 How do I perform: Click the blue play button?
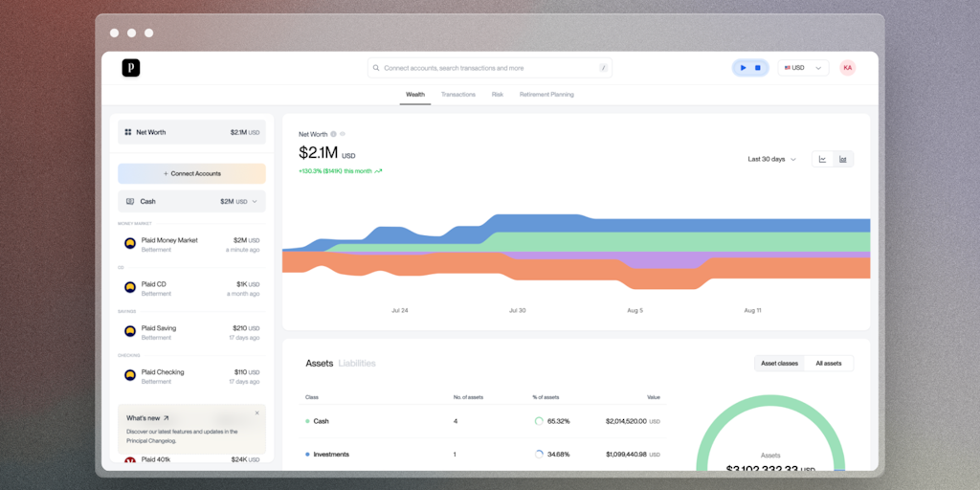(x=743, y=68)
